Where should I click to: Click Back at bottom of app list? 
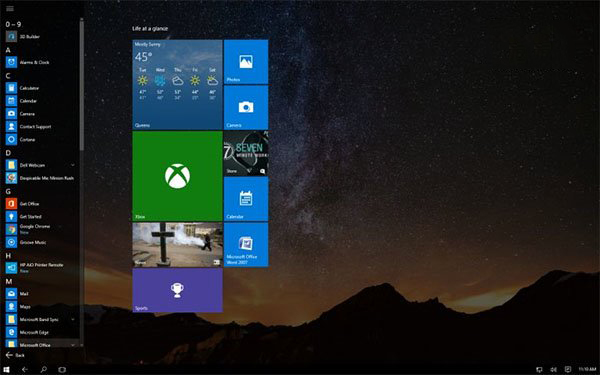15,355
